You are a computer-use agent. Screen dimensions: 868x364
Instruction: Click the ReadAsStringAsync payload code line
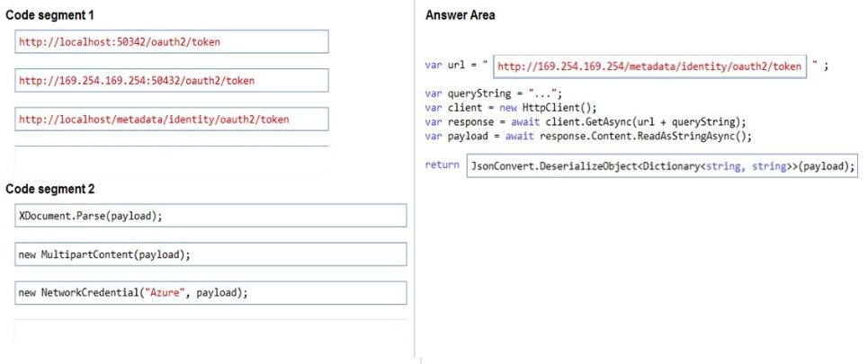[588, 136]
